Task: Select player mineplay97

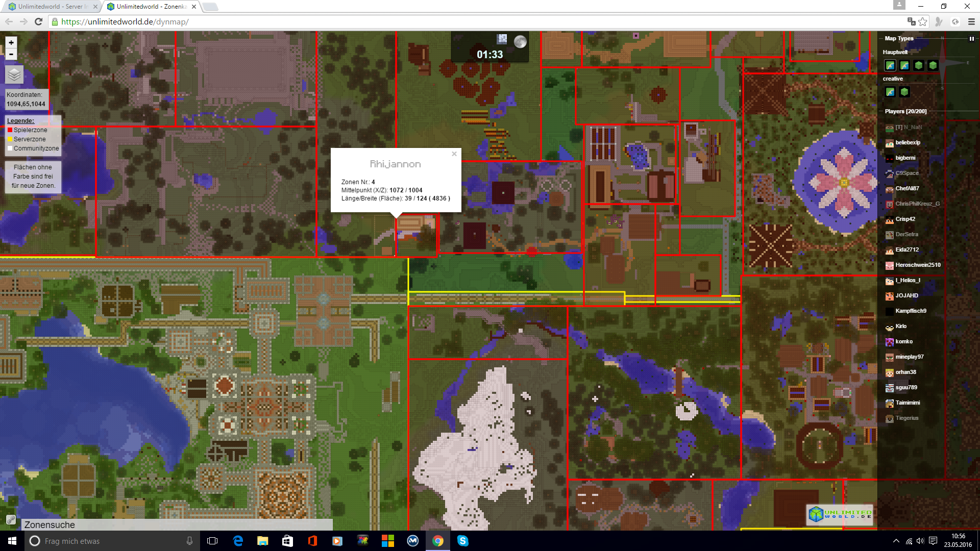Action: click(910, 357)
